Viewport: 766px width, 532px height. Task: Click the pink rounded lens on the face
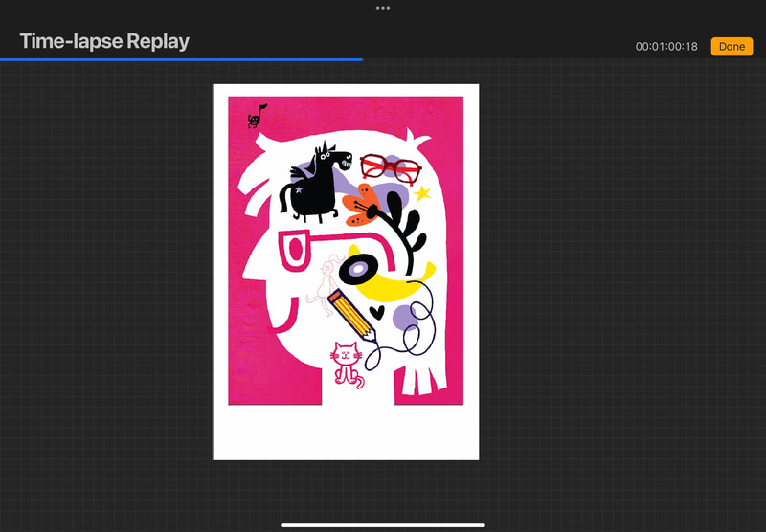click(291, 253)
